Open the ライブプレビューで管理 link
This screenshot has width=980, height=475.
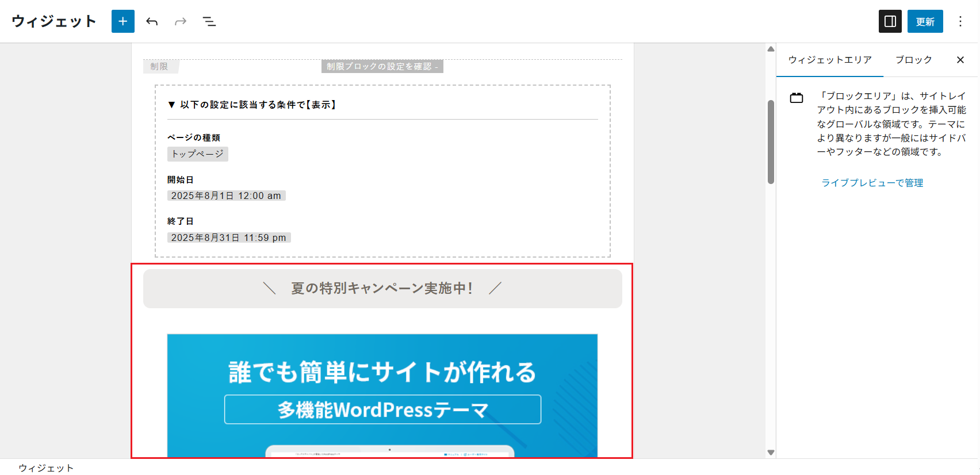(872, 183)
